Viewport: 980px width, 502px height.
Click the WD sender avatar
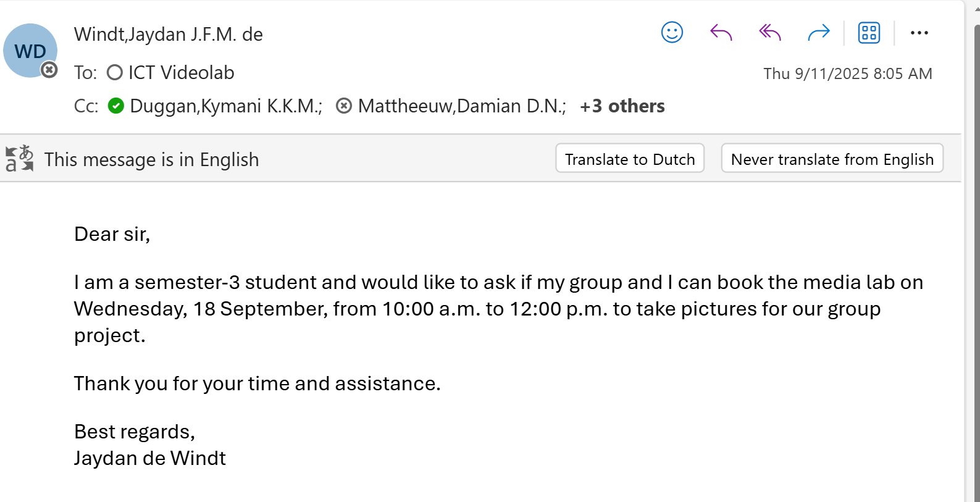pos(30,49)
